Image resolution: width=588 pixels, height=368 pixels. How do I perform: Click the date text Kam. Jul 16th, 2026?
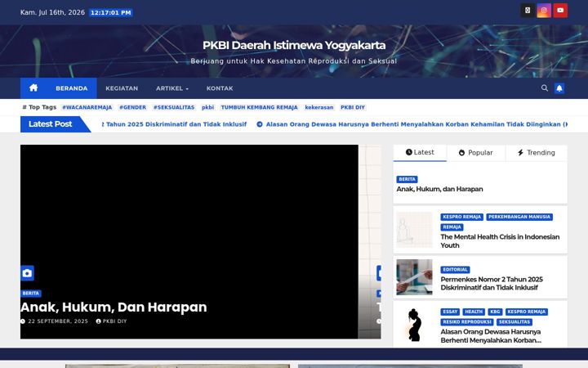(x=52, y=12)
